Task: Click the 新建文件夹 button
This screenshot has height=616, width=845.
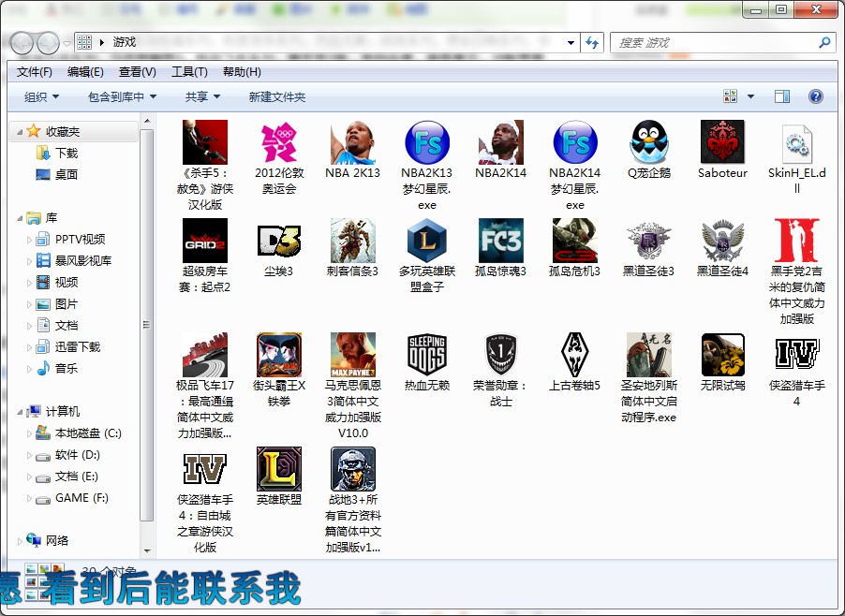Action: (276, 97)
